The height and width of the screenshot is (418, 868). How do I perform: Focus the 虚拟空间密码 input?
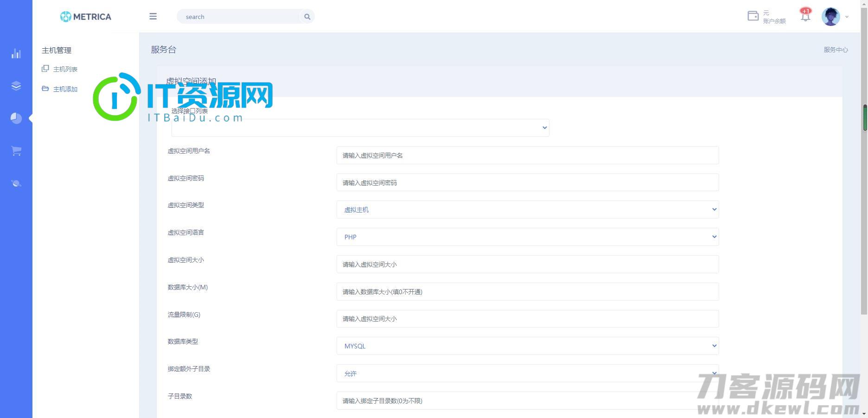pos(528,182)
